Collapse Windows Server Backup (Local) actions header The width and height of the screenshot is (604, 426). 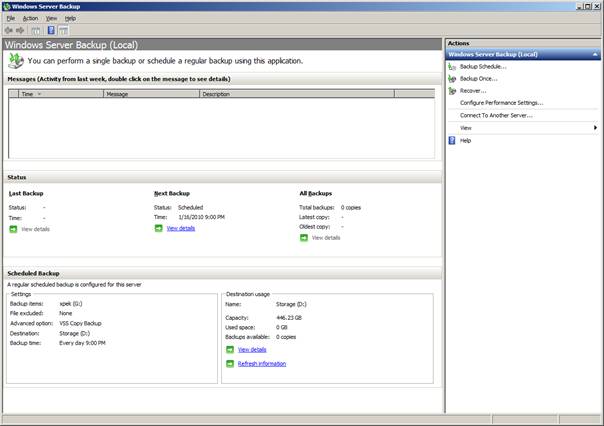[595, 55]
